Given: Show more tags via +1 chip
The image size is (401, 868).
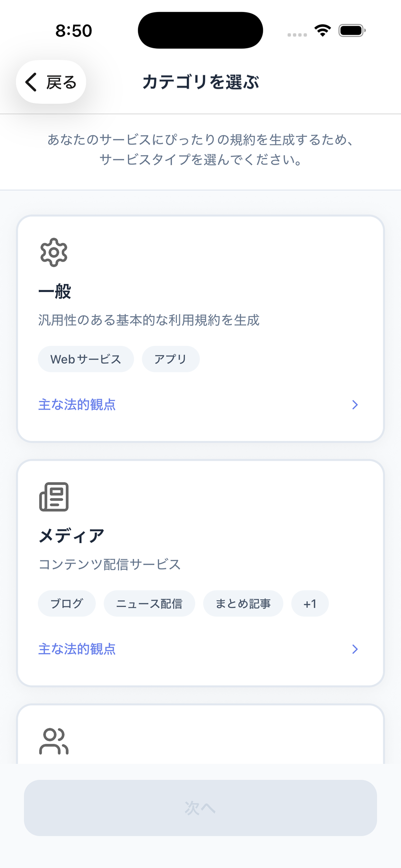Looking at the screenshot, I should pos(310,604).
